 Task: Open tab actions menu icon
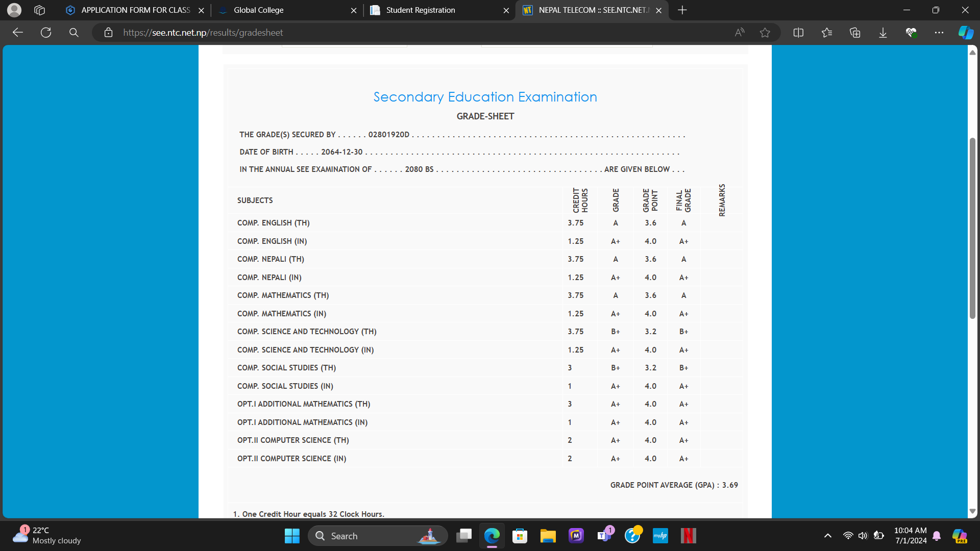click(x=40, y=10)
